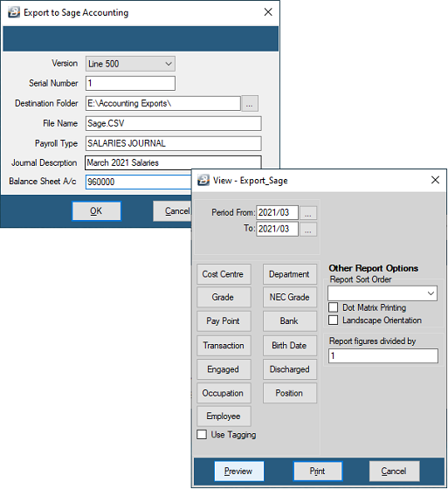This screenshot has width=448, height=489.
Task: Click the app icon in View - Export_Sage title bar
Action: point(203,180)
